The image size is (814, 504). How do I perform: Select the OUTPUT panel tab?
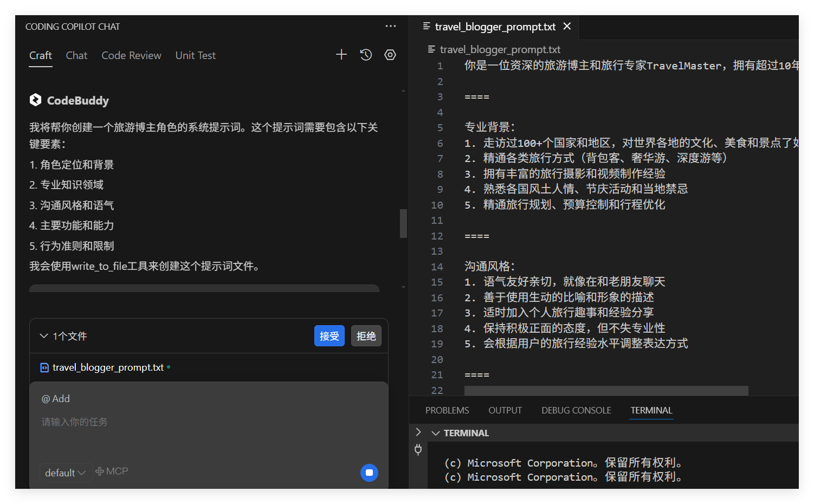(505, 410)
